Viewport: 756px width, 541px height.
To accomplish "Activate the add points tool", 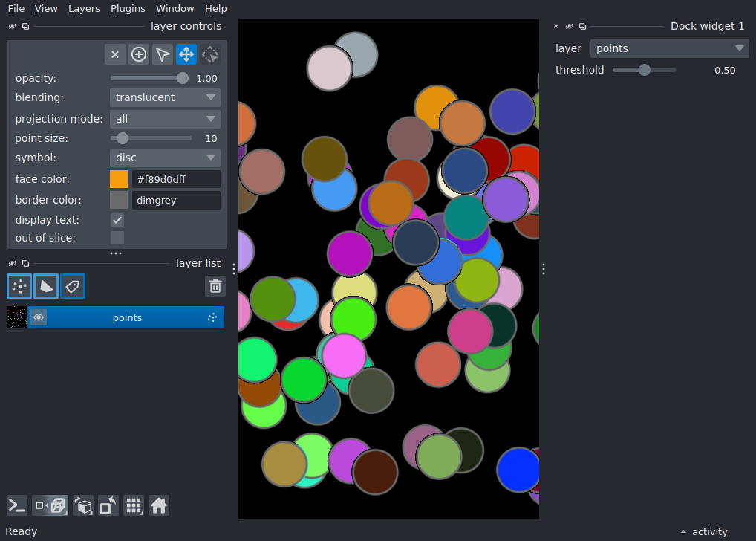I will 139,54.
